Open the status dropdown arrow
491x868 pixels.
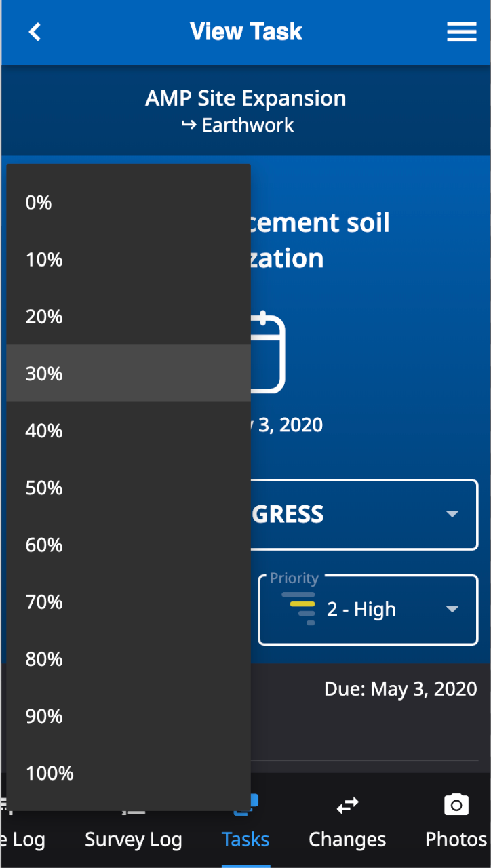pos(452,514)
